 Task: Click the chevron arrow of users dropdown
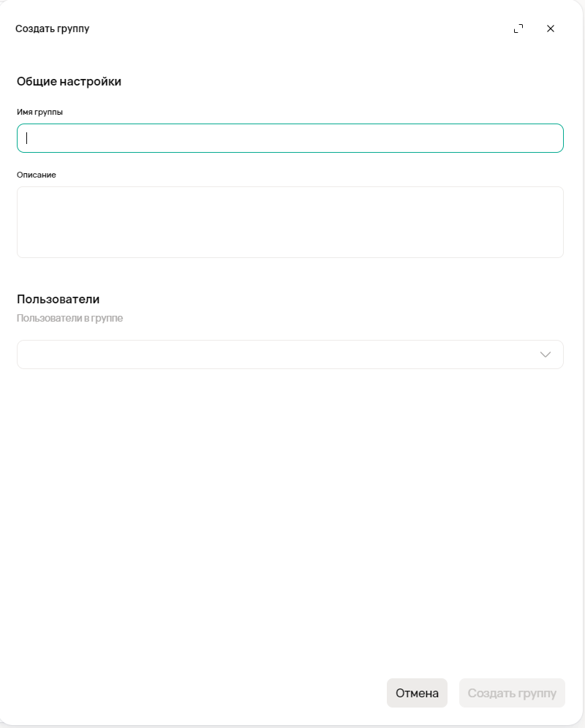(545, 354)
